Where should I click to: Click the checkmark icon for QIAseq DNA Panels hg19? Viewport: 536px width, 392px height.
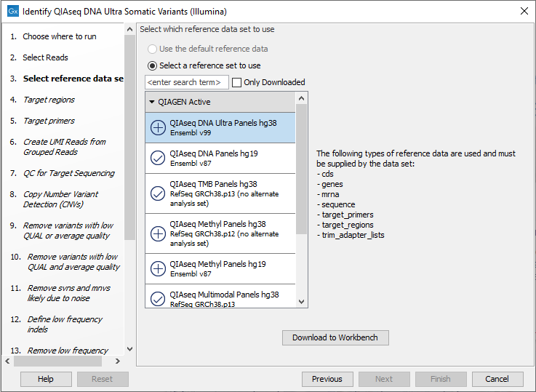click(x=158, y=158)
